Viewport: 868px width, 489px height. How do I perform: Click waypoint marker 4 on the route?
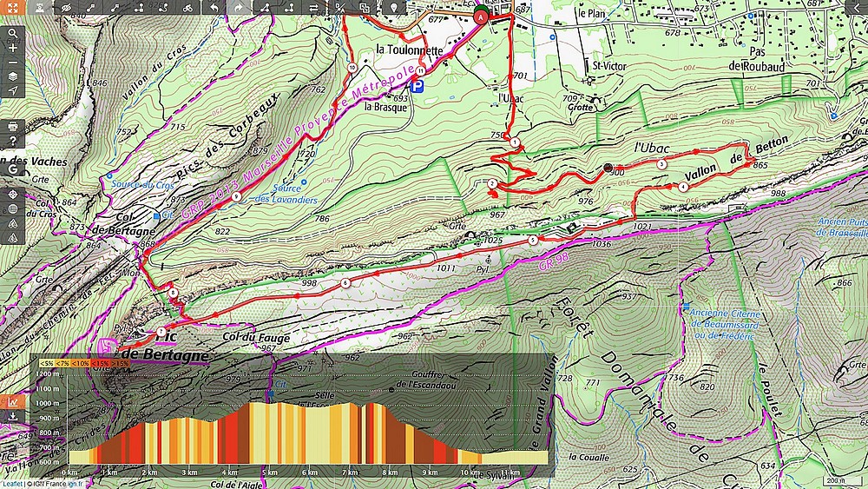click(x=684, y=188)
